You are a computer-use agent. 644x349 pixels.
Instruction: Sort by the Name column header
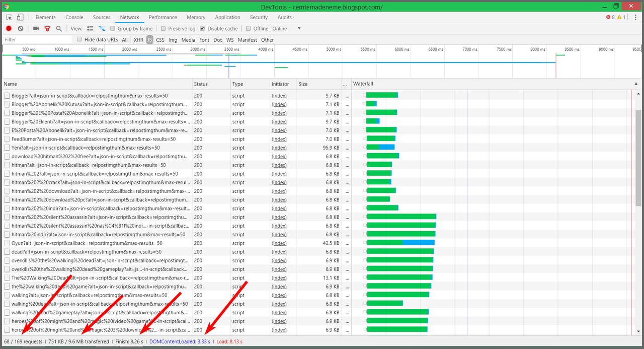point(98,84)
